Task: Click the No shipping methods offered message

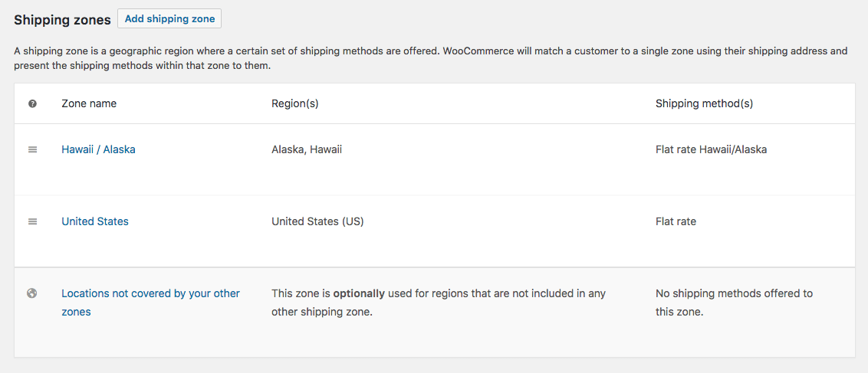Action: (734, 303)
